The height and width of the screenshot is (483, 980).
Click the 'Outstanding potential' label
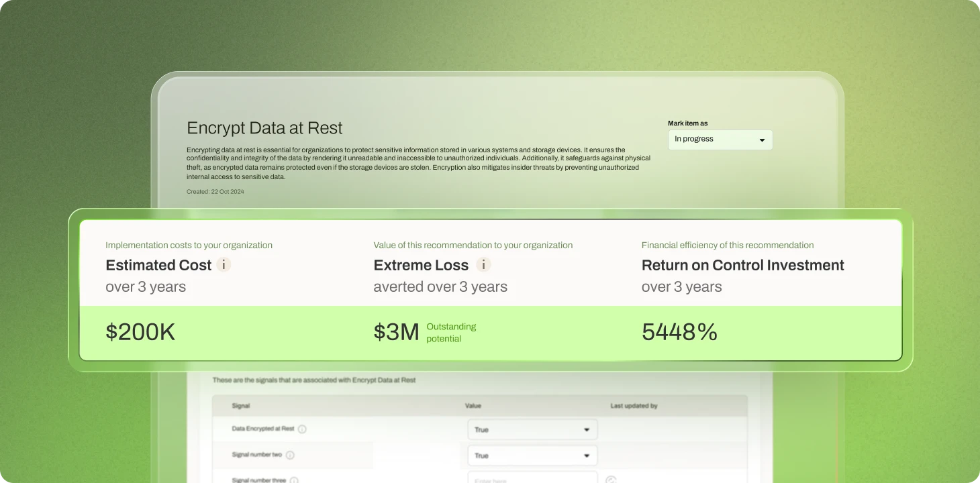coord(451,333)
